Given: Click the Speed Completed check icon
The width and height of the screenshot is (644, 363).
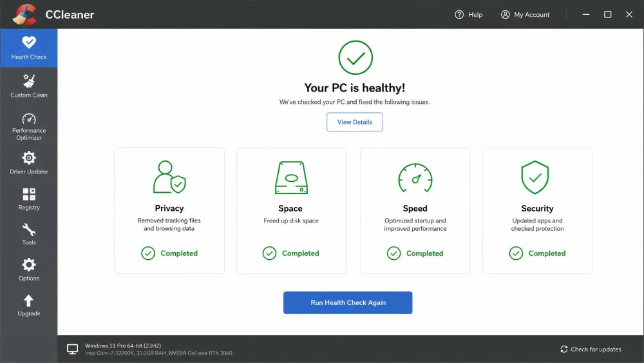Looking at the screenshot, I should 394,253.
